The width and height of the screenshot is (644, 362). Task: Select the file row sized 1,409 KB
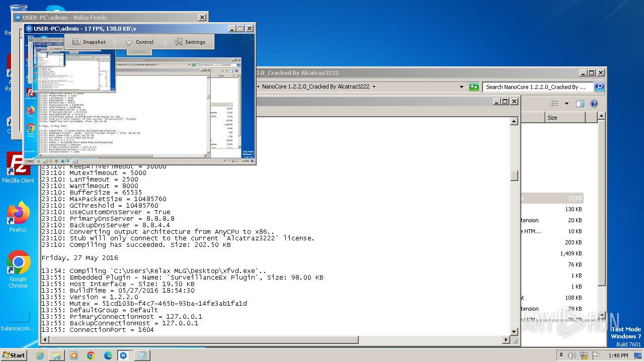coord(552,253)
